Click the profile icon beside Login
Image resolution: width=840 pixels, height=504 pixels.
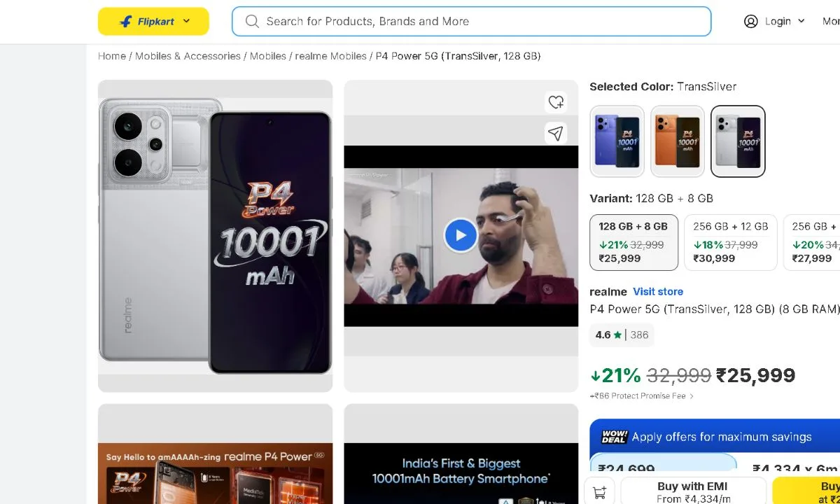(x=750, y=22)
